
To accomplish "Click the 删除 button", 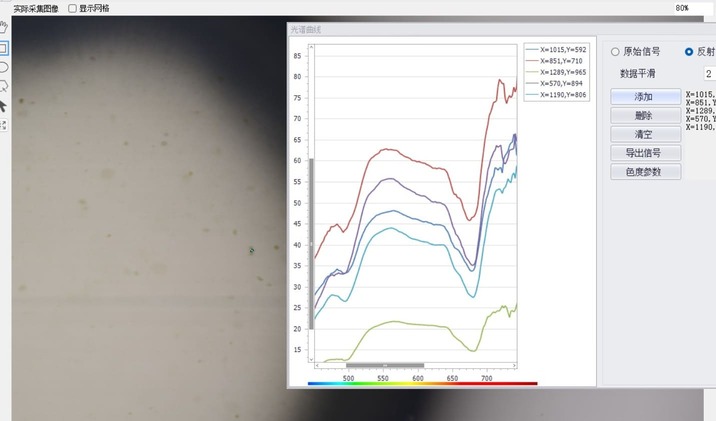I will point(644,115).
